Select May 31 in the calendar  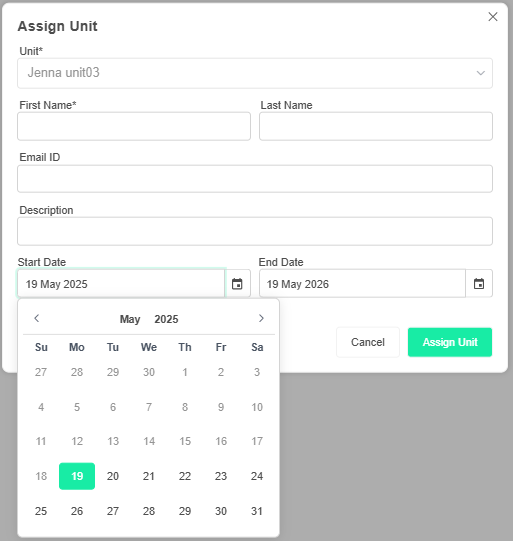click(x=257, y=511)
